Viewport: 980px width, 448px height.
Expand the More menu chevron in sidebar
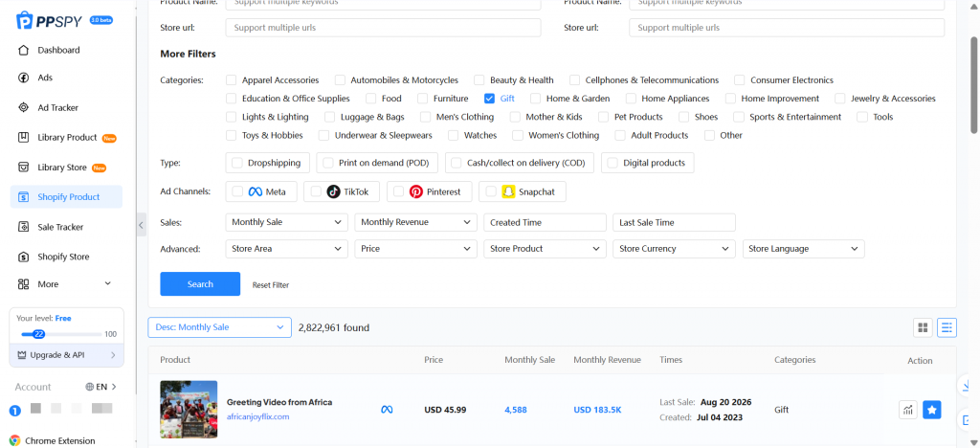(107, 283)
